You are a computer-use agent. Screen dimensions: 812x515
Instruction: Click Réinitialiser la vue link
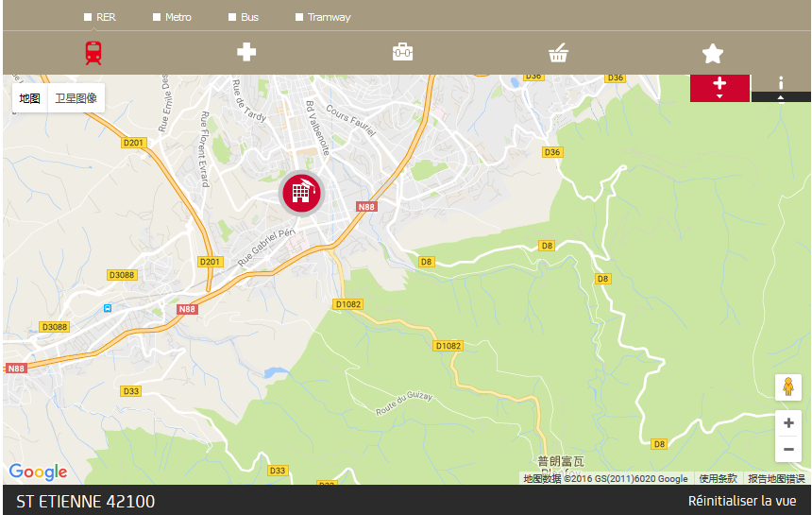click(x=742, y=501)
